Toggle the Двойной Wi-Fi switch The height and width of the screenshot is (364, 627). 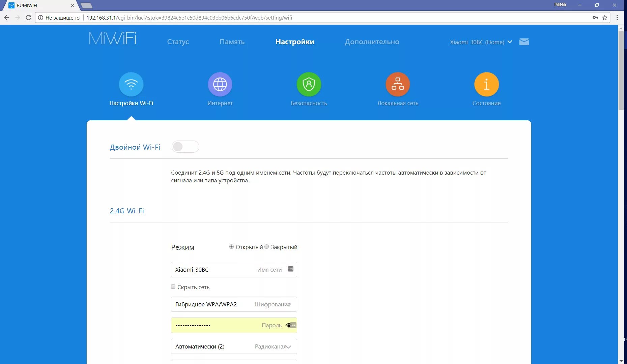coord(185,147)
